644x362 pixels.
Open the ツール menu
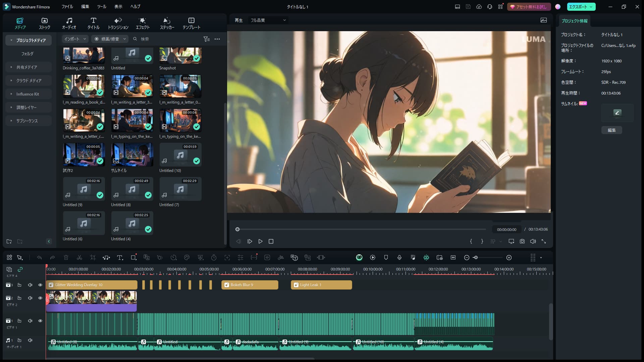click(x=102, y=6)
